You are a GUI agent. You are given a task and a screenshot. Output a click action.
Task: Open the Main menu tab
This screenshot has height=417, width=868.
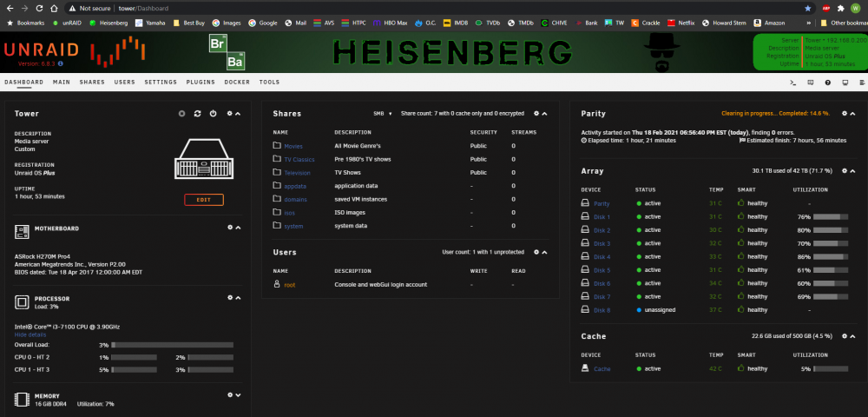[62, 82]
